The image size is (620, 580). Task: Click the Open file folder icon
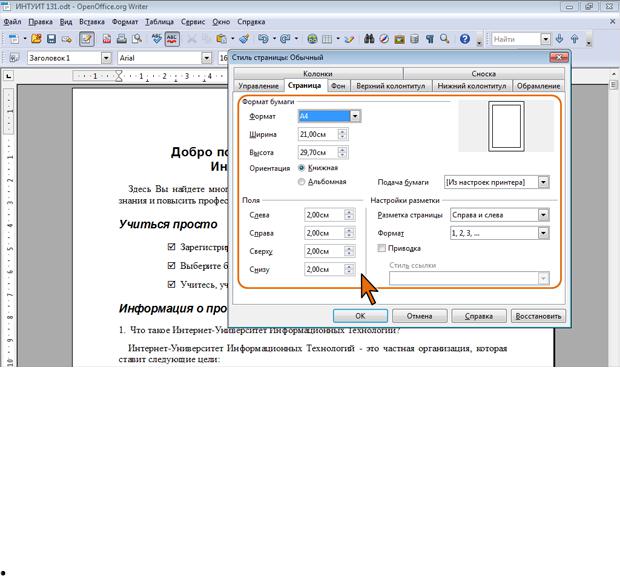(36, 39)
